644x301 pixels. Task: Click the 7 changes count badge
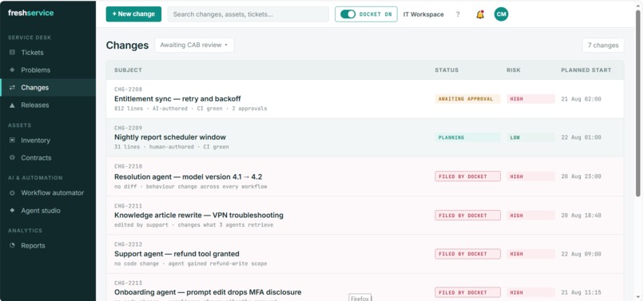point(603,46)
